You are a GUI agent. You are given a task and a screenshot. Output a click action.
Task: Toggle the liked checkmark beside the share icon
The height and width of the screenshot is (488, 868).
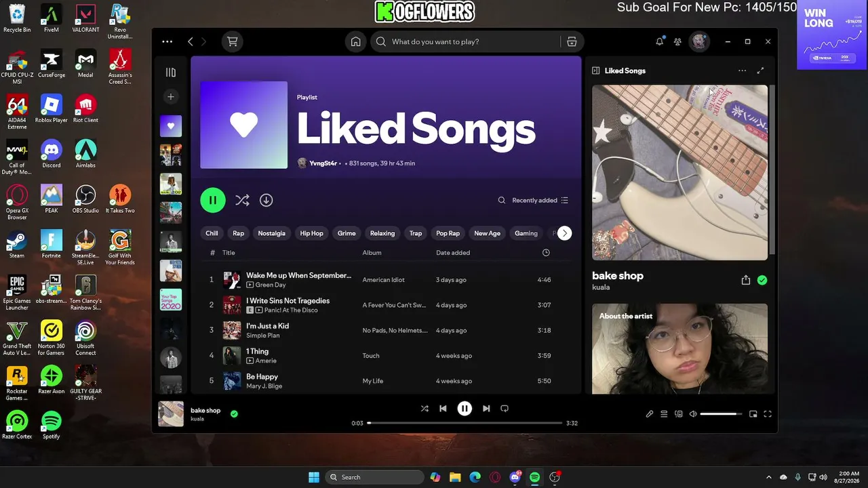(x=762, y=280)
